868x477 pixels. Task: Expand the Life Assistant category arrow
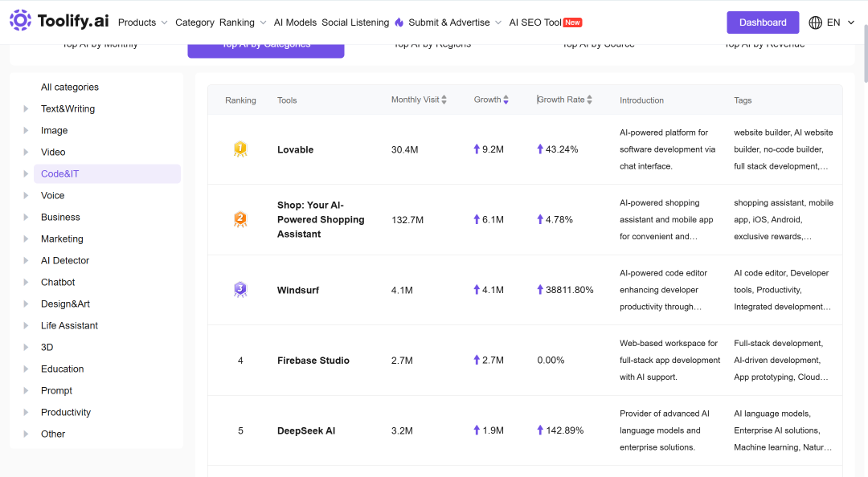pos(26,325)
